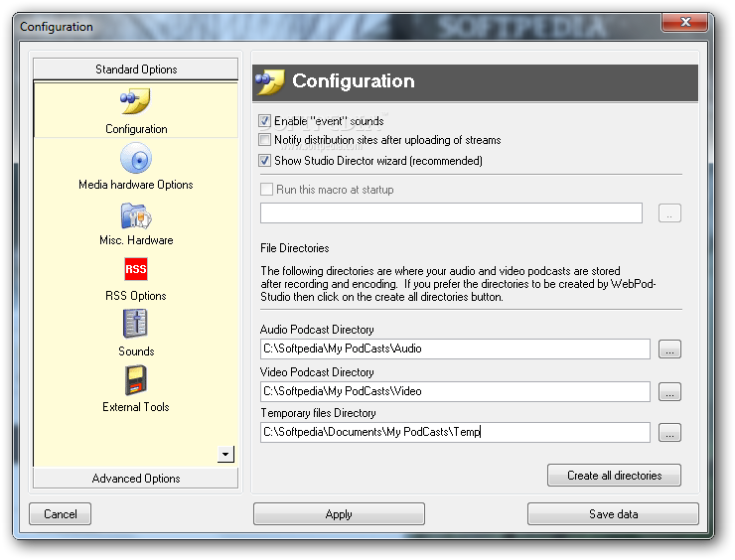Click the Cancel button
Viewport: 735px width, 560px height.
(x=60, y=514)
